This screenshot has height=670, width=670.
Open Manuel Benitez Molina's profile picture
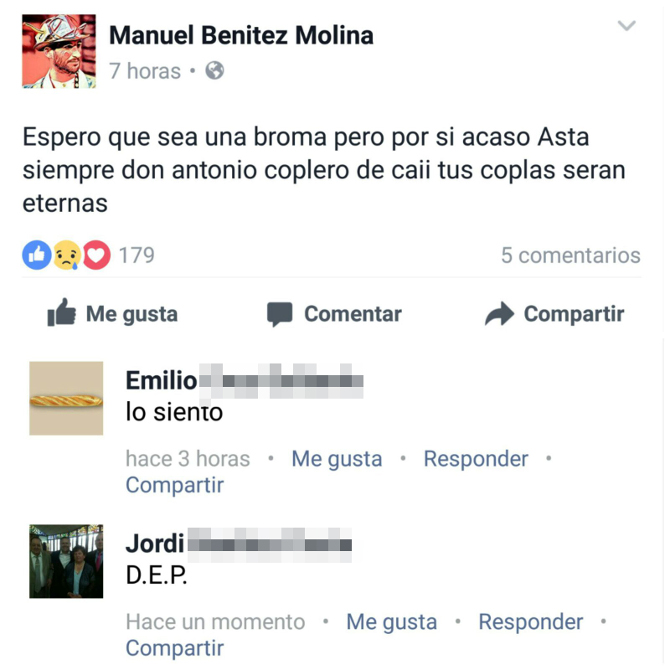[59, 51]
